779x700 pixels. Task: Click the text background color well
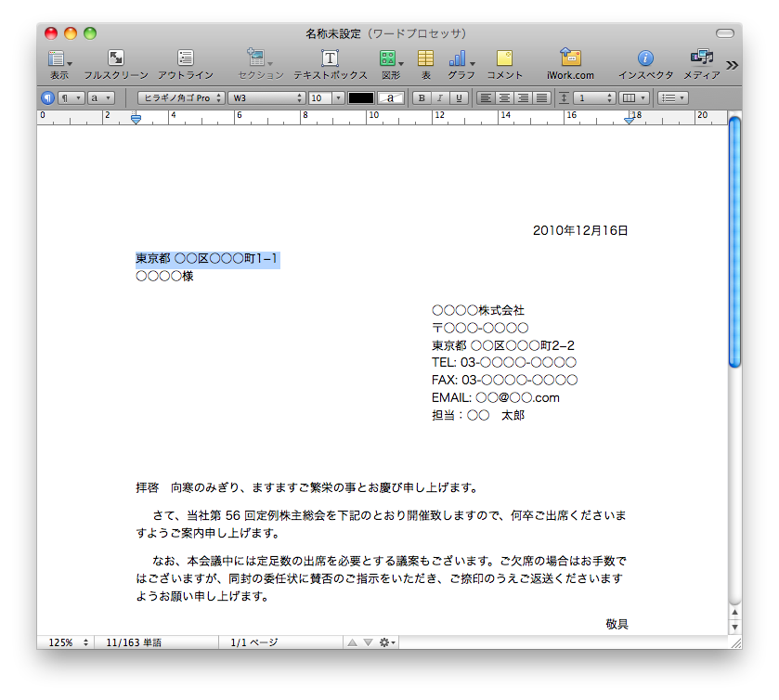click(391, 97)
